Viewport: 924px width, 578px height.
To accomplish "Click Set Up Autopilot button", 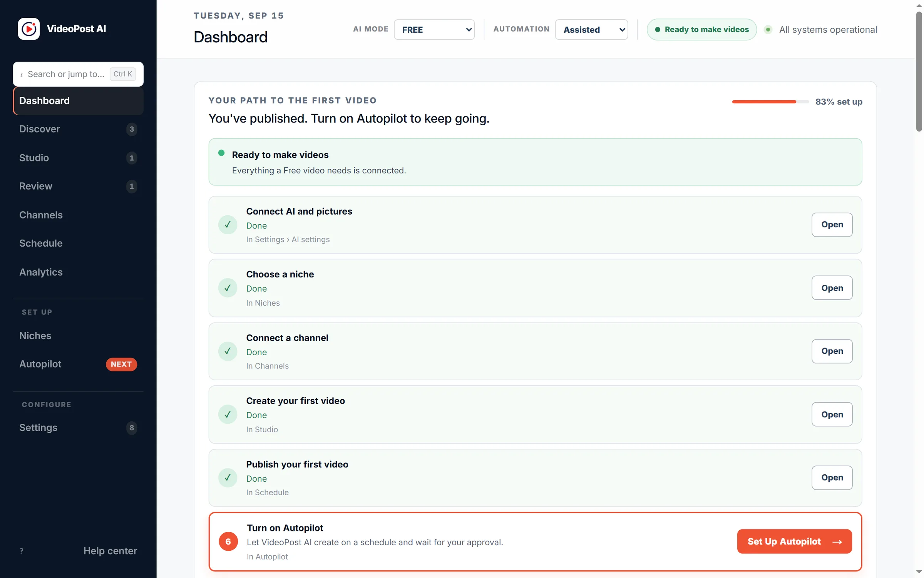I will coord(794,542).
